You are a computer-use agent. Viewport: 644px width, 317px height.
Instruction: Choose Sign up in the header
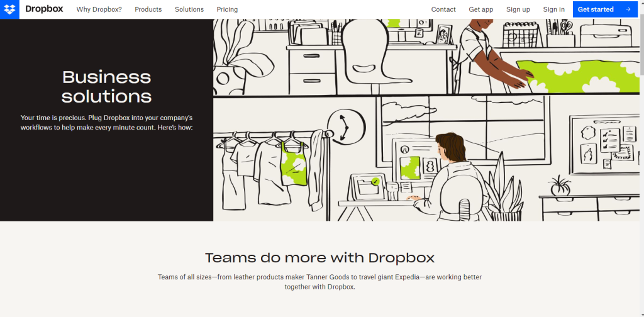[x=518, y=9]
